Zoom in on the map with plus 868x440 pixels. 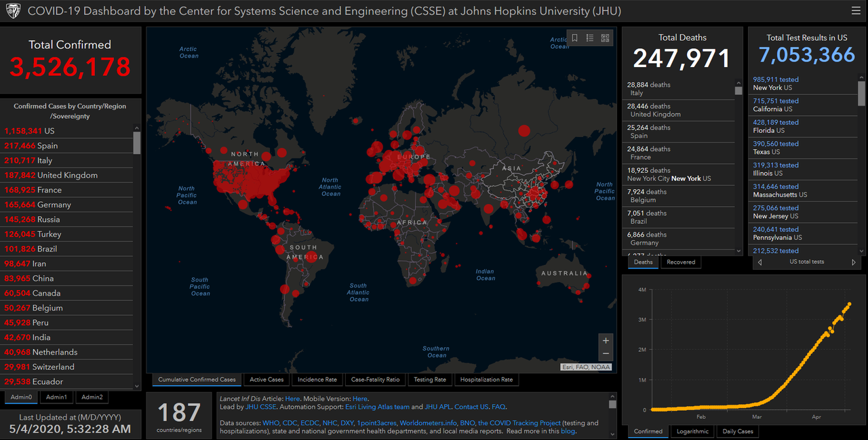coord(606,340)
